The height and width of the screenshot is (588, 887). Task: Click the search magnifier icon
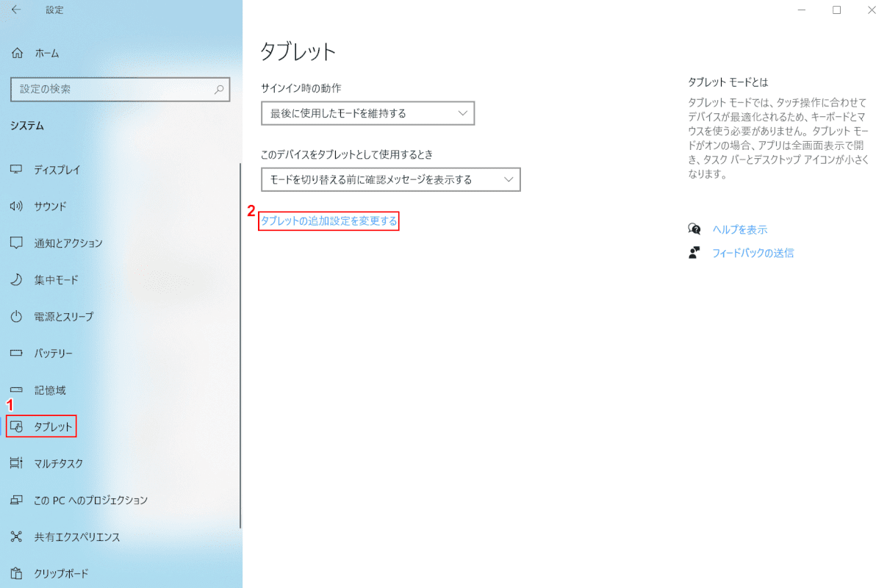(219, 89)
